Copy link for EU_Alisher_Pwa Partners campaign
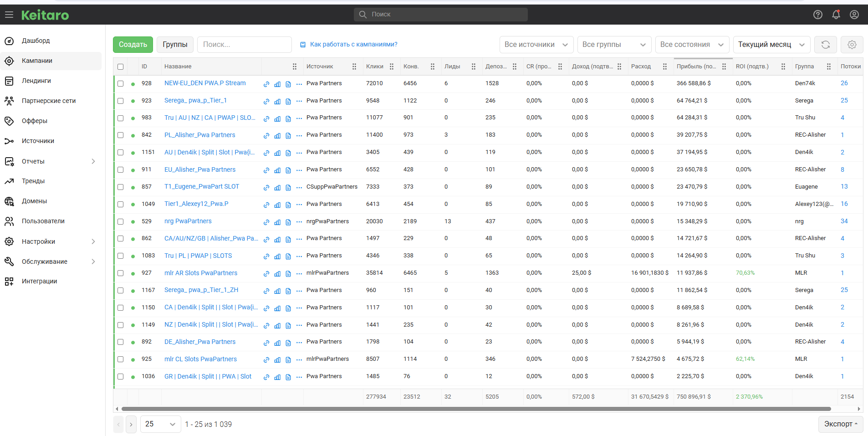Screen dimensions: 868x436 coord(266,170)
